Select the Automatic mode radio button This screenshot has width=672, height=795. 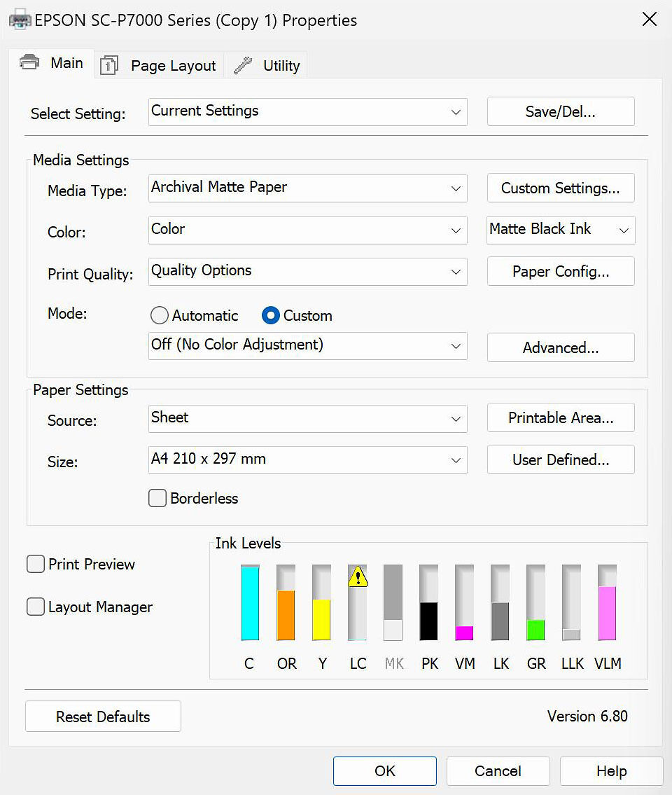pos(159,315)
